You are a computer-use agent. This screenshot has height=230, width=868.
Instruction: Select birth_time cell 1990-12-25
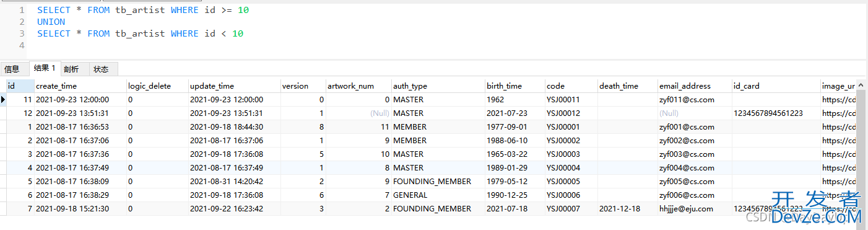click(514, 195)
